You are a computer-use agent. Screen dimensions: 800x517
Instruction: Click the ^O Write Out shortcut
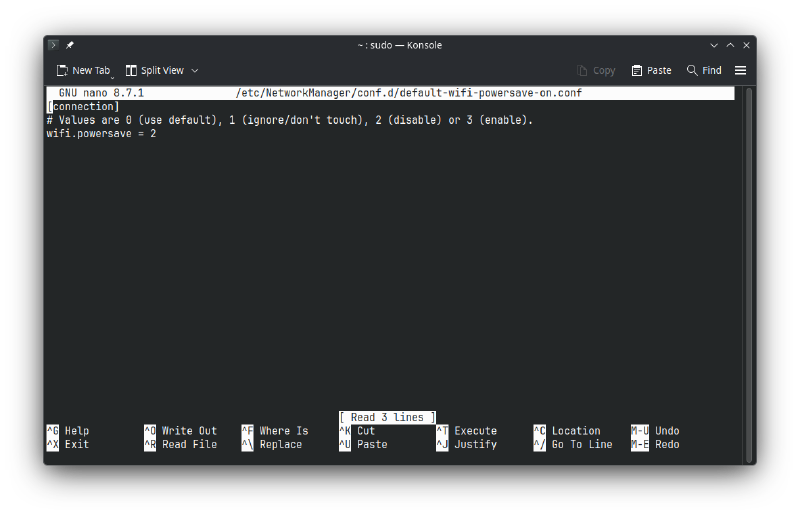pos(181,431)
